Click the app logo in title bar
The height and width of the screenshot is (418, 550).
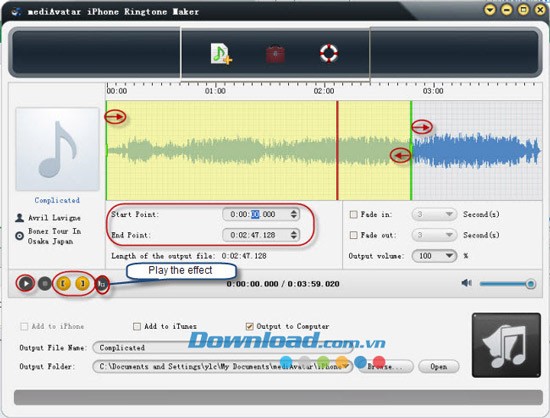coord(16,12)
